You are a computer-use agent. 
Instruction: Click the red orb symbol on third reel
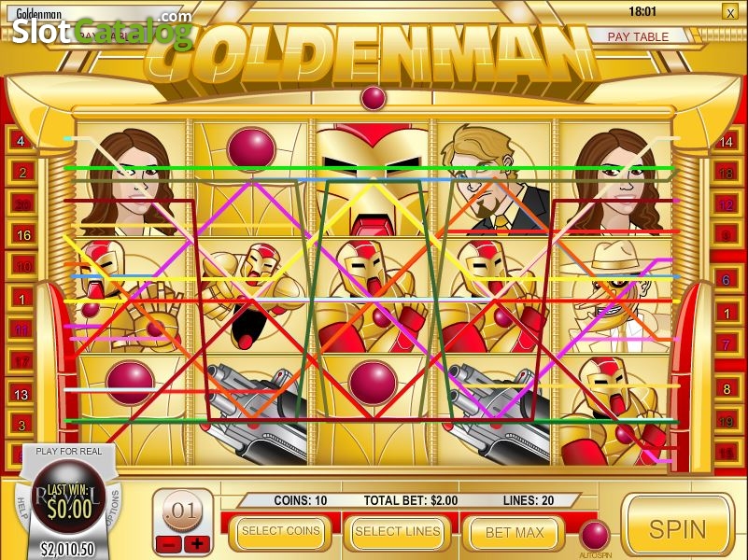click(x=373, y=383)
